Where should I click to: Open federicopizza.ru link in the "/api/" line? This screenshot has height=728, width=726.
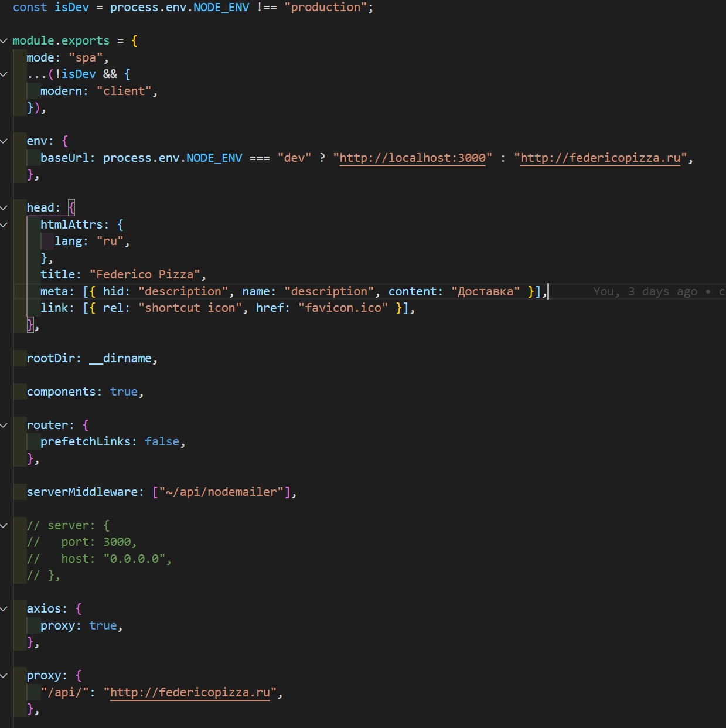(x=190, y=692)
